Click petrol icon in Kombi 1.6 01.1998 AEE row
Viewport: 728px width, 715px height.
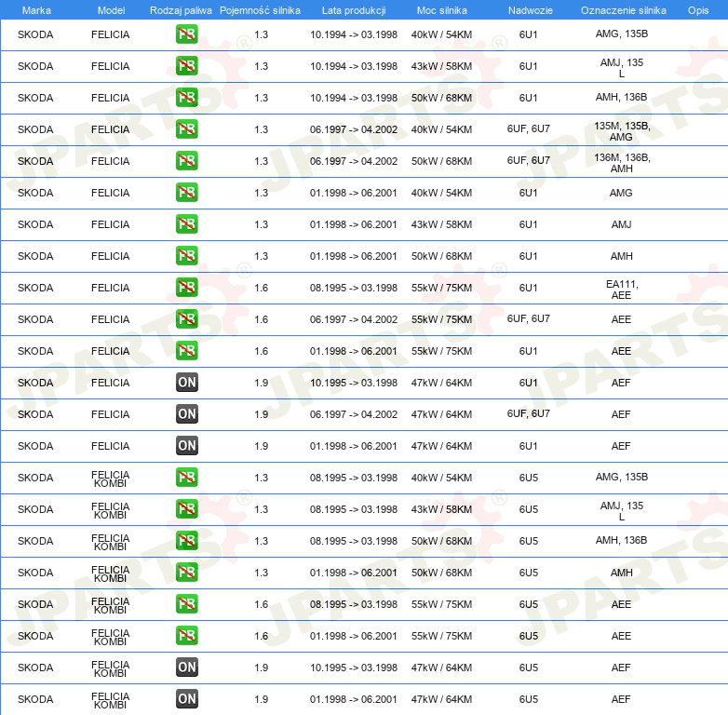click(186, 635)
